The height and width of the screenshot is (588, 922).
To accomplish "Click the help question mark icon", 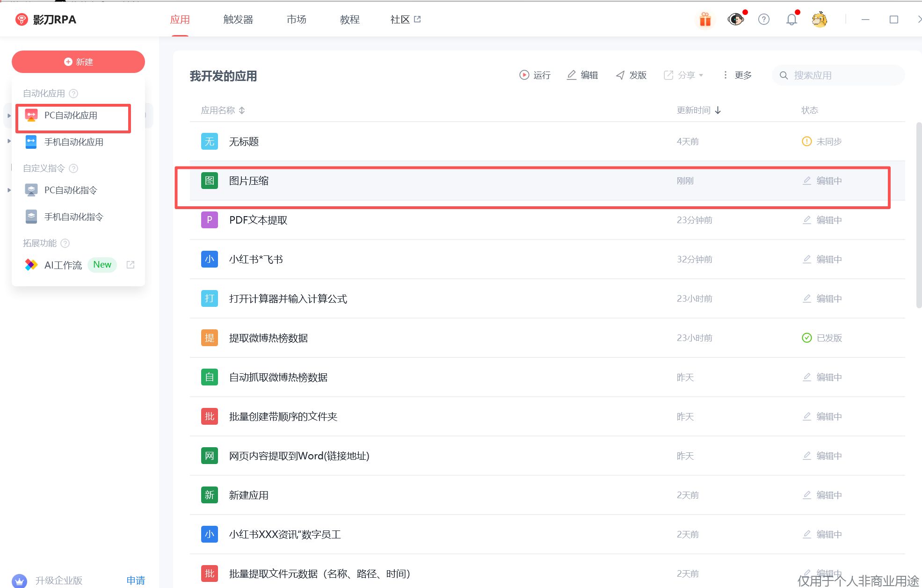I will pyautogui.click(x=763, y=20).
